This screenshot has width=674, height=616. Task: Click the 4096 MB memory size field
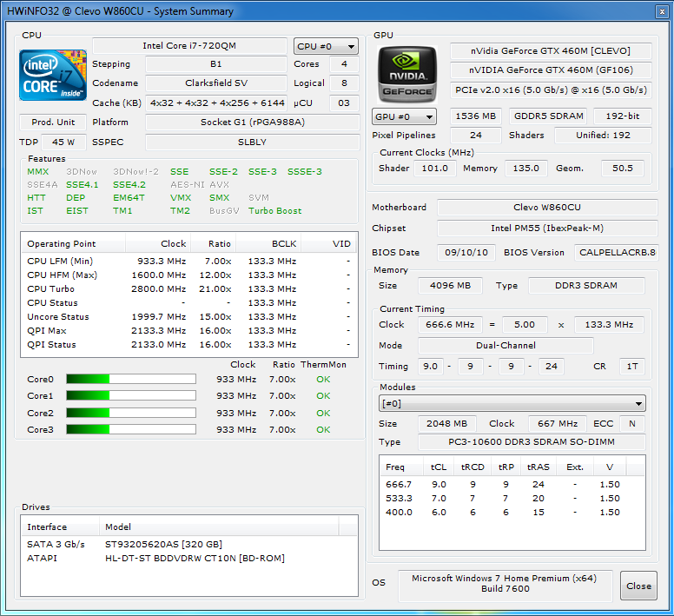point(450,286)
